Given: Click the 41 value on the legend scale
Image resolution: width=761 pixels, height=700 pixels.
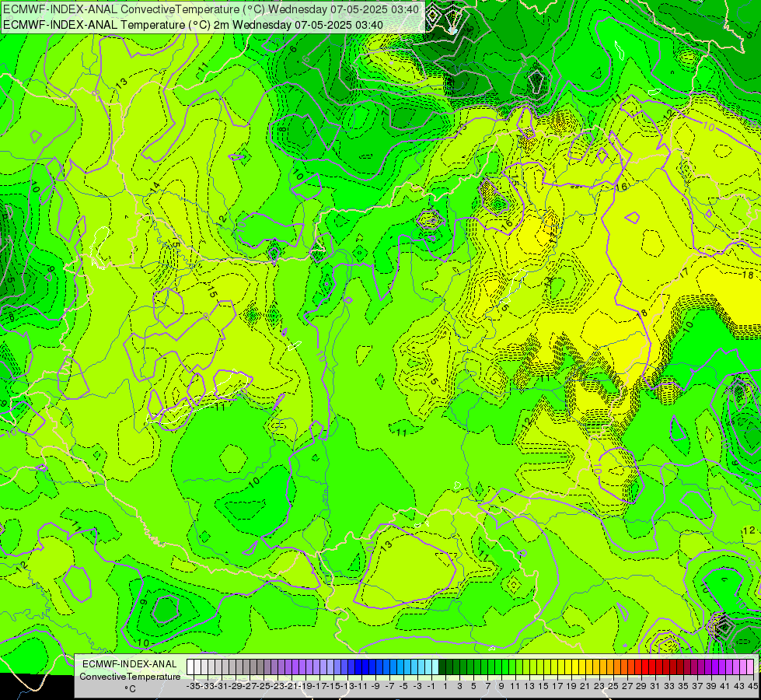Looking at the screenshot, I should pyautogui.click(x=725, y=686).
